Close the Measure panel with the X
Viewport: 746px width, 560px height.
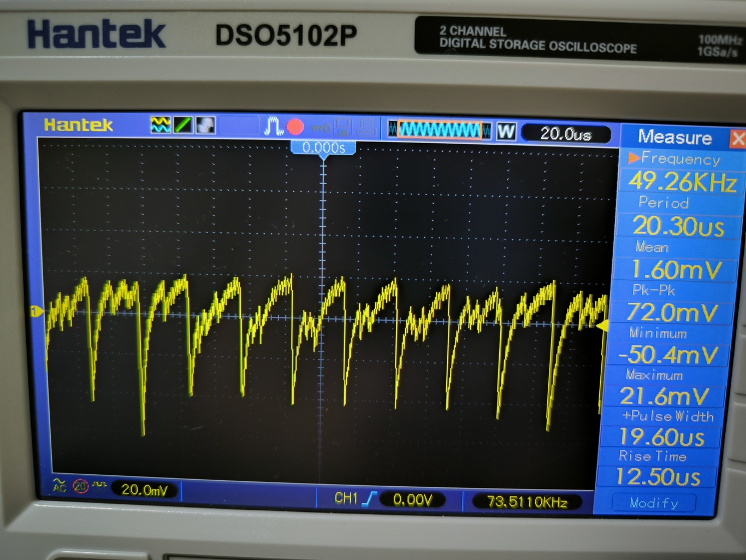coord(737,139)
